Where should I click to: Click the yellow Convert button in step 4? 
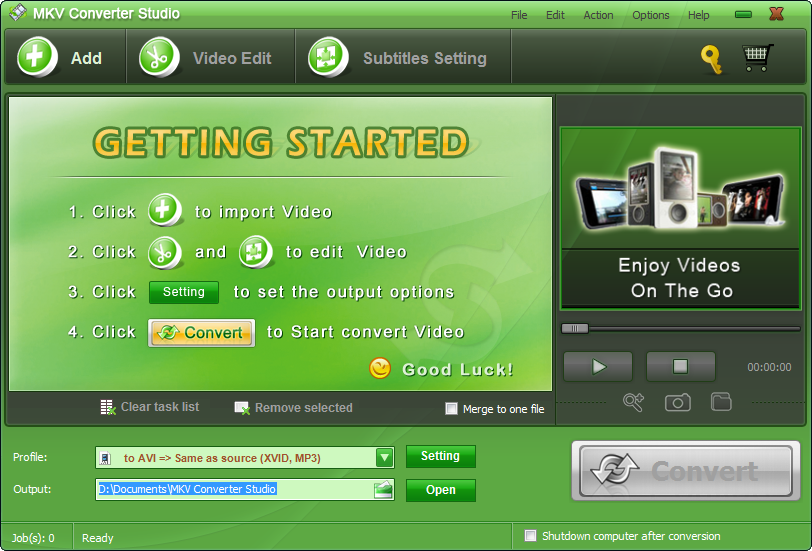click(201, 332)
